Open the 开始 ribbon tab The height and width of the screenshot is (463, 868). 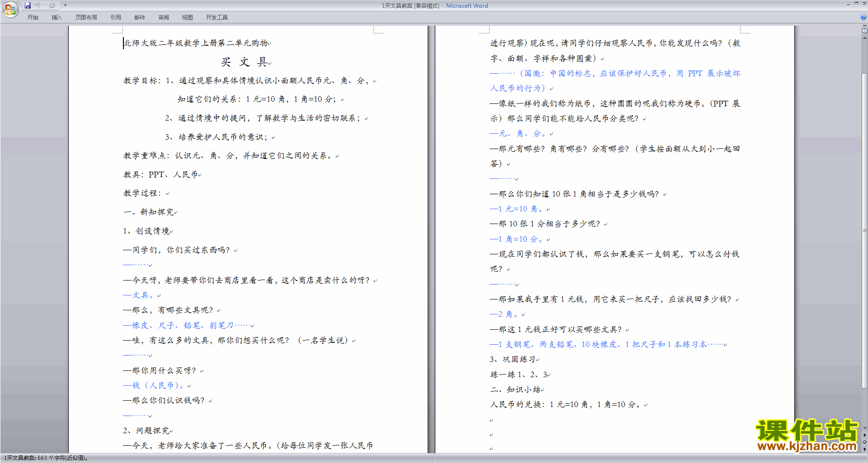point(33,18)
